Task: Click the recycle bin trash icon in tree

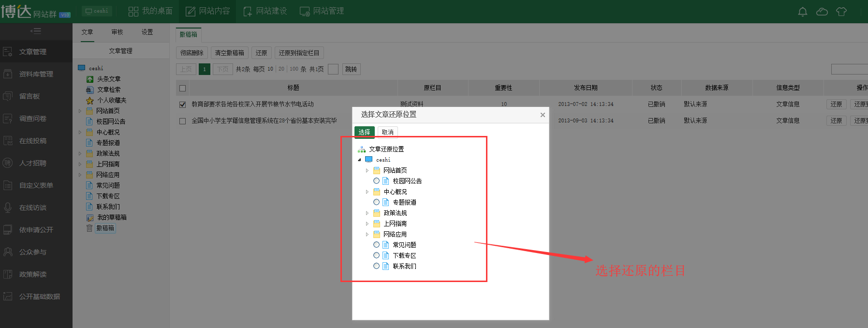Action: pyautogui.click(x=89, y=228)
